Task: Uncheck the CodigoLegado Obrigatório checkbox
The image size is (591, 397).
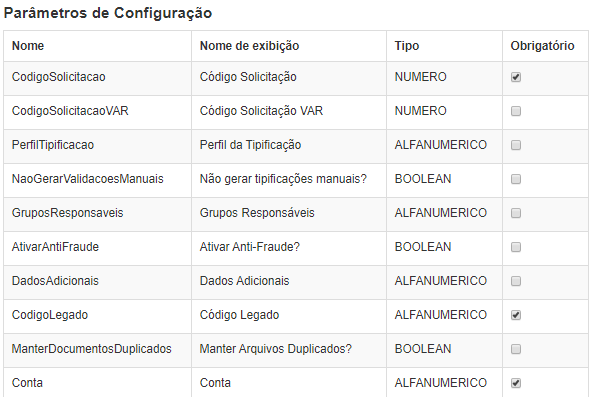Action: pos(516,315)
